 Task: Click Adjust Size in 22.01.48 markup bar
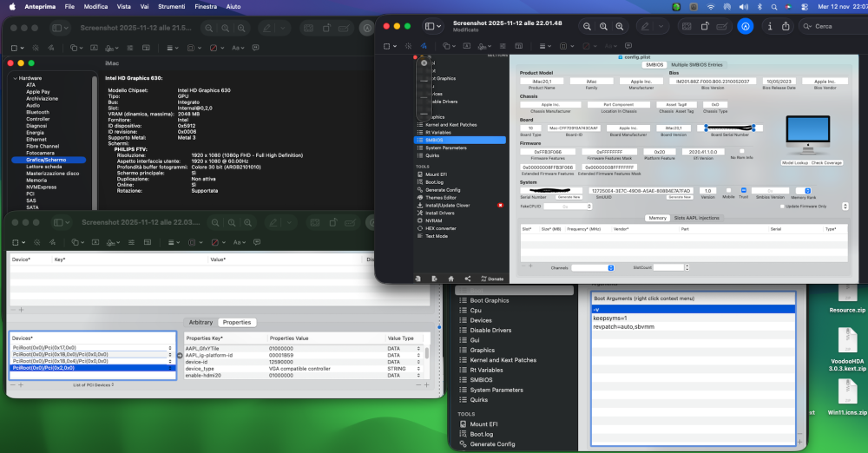click(x=519, y=46)
